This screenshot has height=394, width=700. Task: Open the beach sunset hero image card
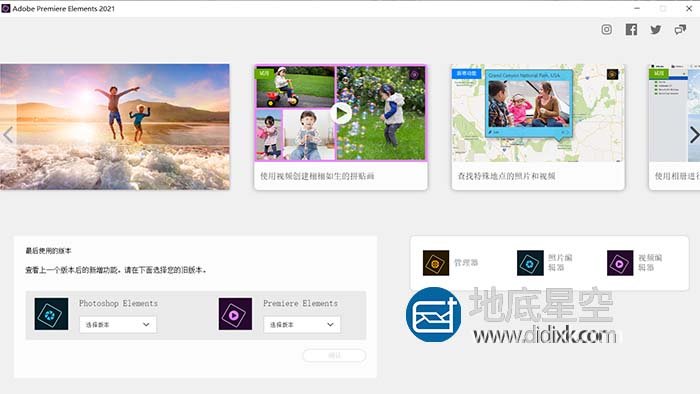115,127
